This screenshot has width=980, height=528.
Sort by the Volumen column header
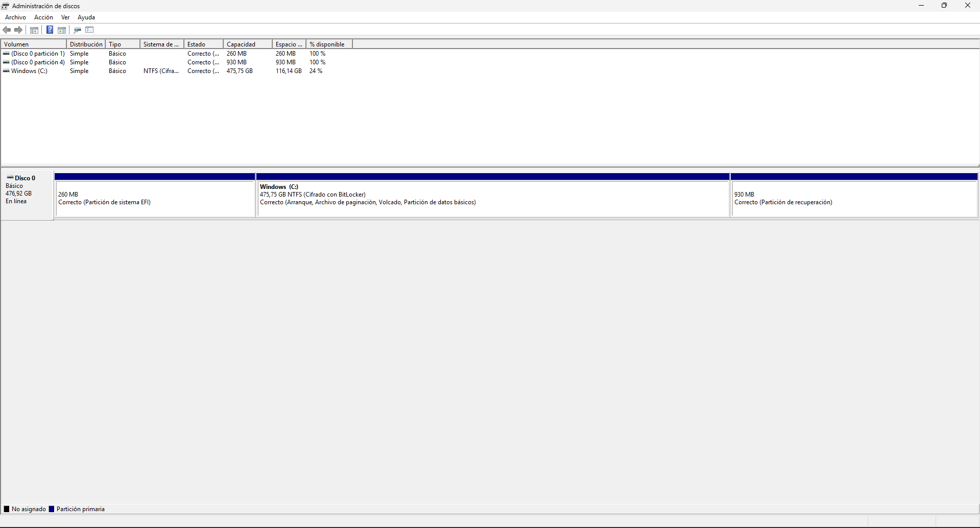point(34,44)
